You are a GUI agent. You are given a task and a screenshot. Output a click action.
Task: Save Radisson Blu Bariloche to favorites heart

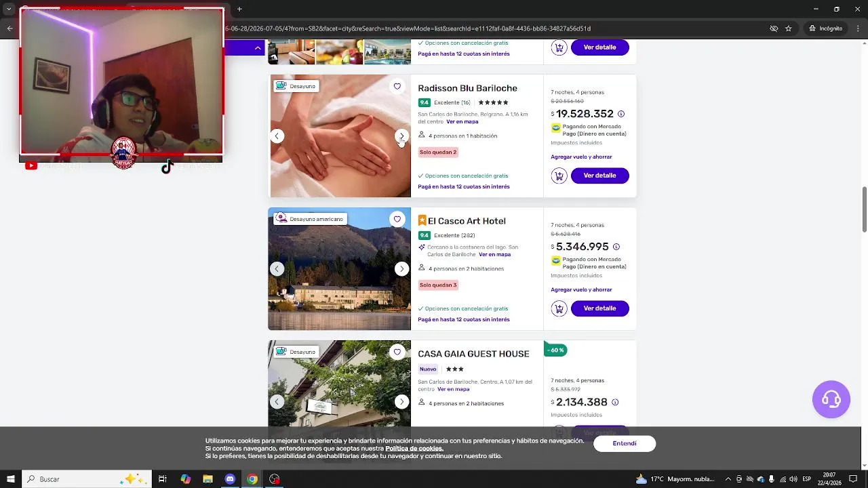point(397,86)
